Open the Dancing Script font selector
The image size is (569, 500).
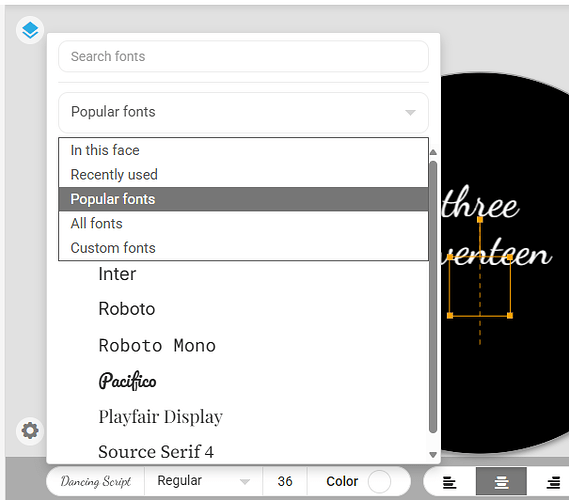pyautogui.click(x=96, y=481)
